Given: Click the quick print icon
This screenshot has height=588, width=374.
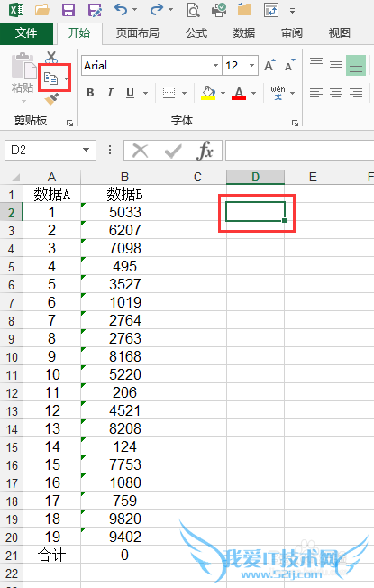Looking at the screenshot, I should [x=219, y=10].
